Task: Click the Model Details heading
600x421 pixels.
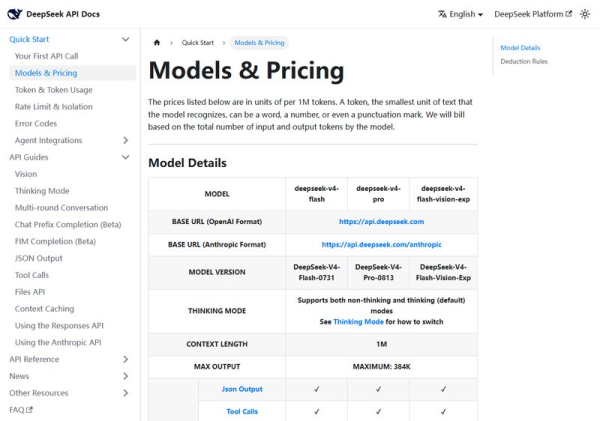Action: 188,163
